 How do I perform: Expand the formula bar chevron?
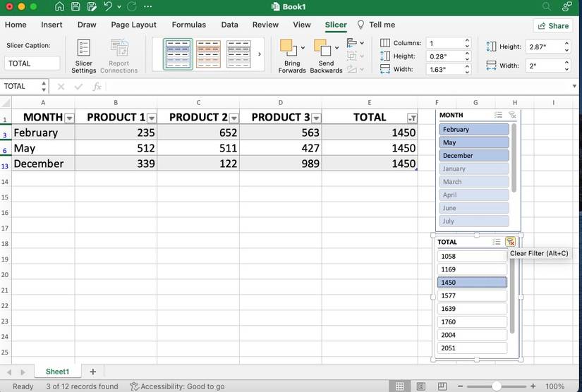coord(574,86)
